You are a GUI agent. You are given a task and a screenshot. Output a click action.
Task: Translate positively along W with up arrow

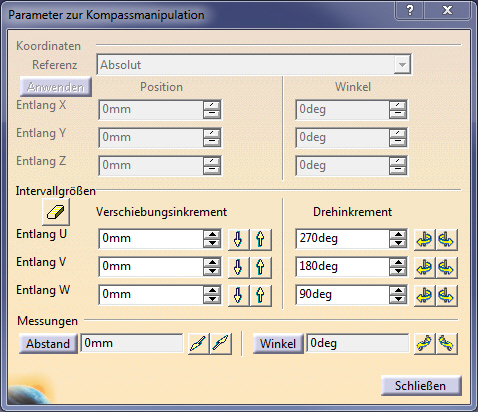[x=261, y=295]
